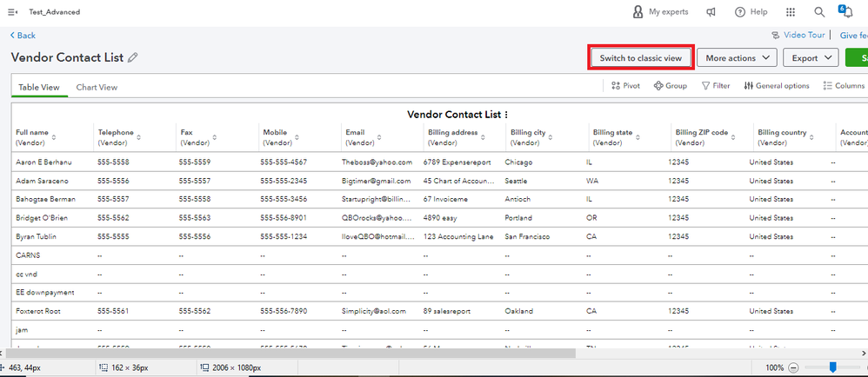This screenshot has width=868, height=377.
Task: Open the hamburger navigation menu
Action: [12, 12]
